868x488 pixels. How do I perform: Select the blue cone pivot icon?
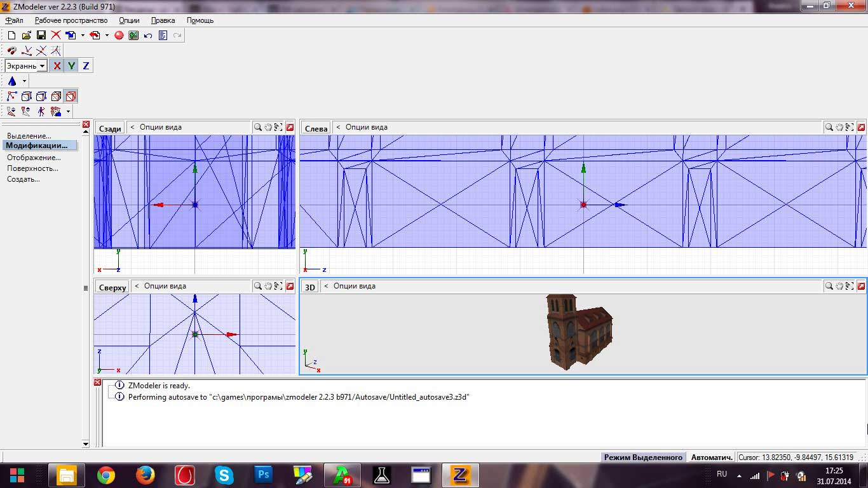[12, 81]
